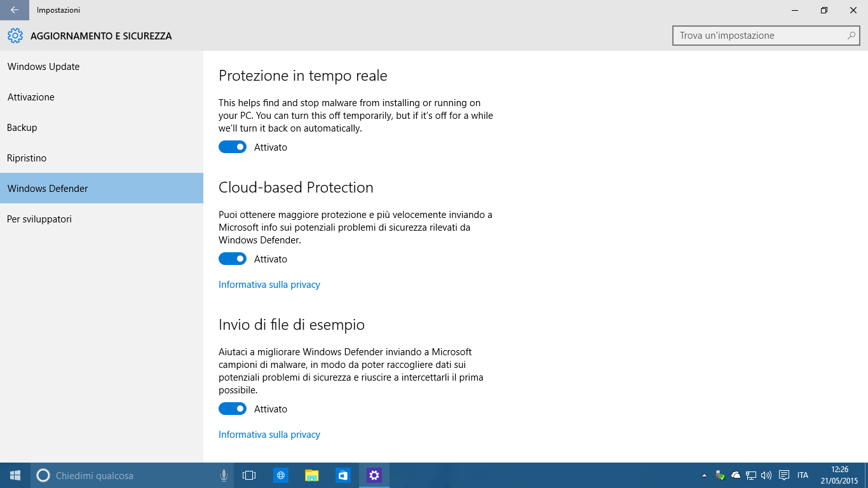
Task: Open Task View on the taskbar
Action: pos(249,475)
